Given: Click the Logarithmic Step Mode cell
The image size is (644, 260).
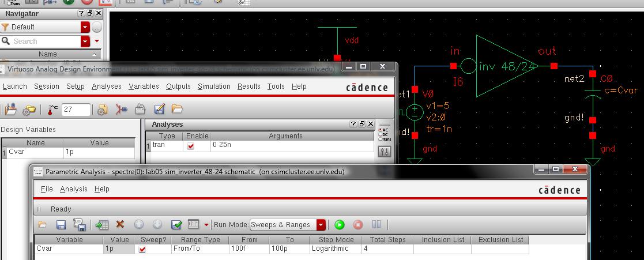Looking at the screenshot, I should (336, 248).
